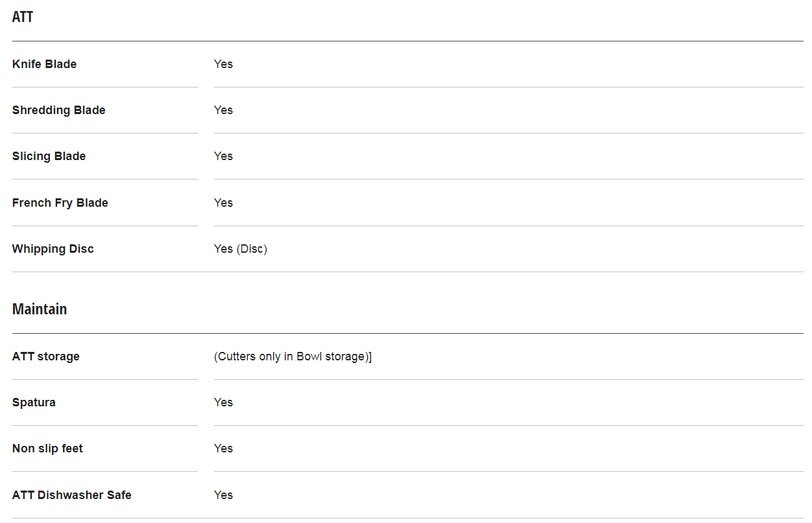Click the ATT Dishwasher Safe label
Screen dimensions: 812x523
pos(71,495)
